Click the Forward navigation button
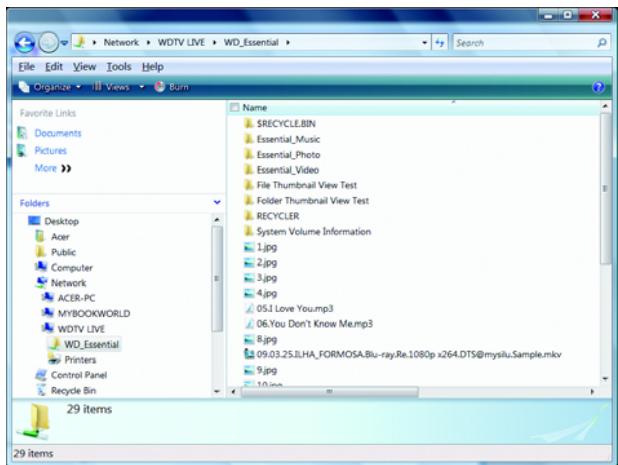 pos(48,42)
